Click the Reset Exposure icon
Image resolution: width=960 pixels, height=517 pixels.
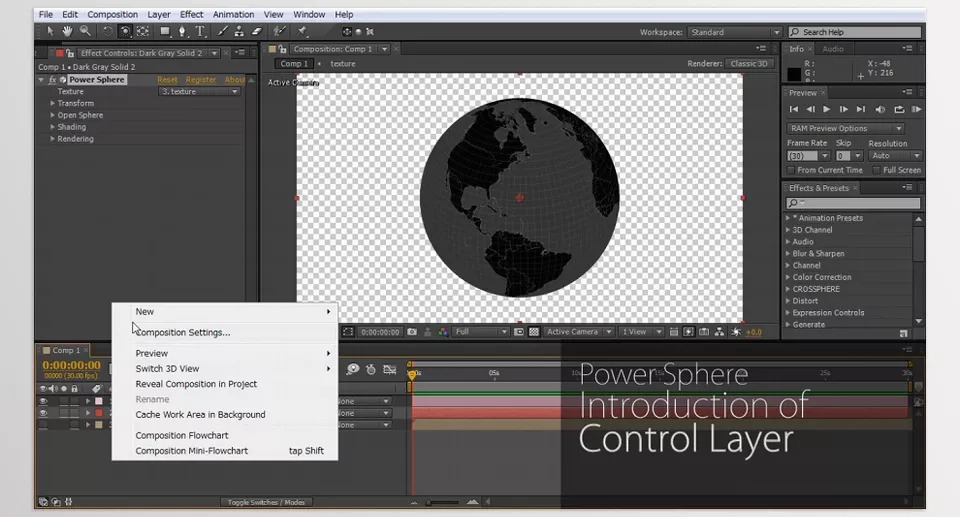tap(736, 332)
